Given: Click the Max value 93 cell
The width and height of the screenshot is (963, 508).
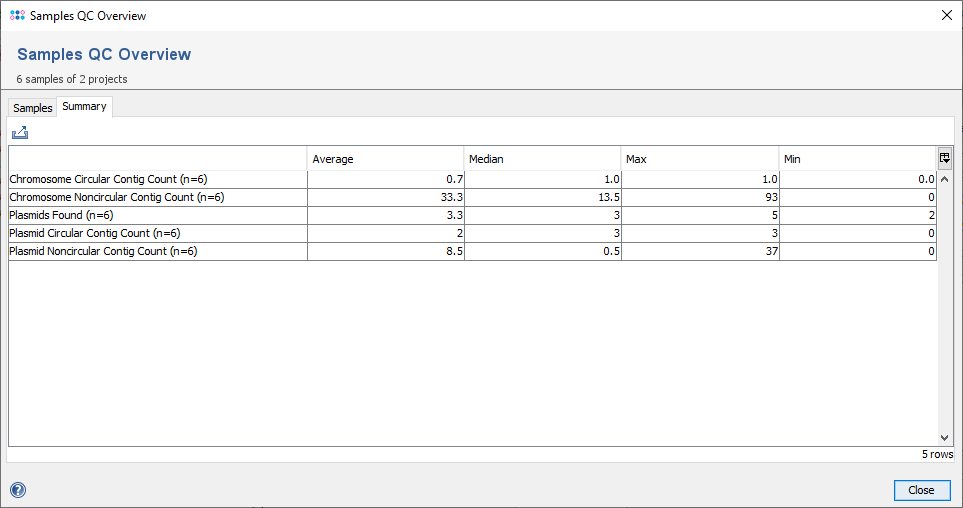Looking at the screenshot, I should pyautogui.click(x=699, y=197).
